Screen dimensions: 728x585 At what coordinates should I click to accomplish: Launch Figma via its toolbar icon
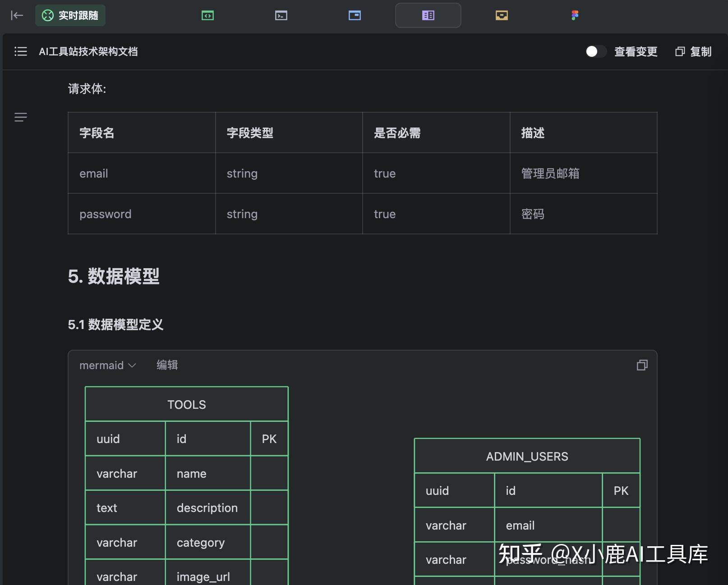[574, 15]
